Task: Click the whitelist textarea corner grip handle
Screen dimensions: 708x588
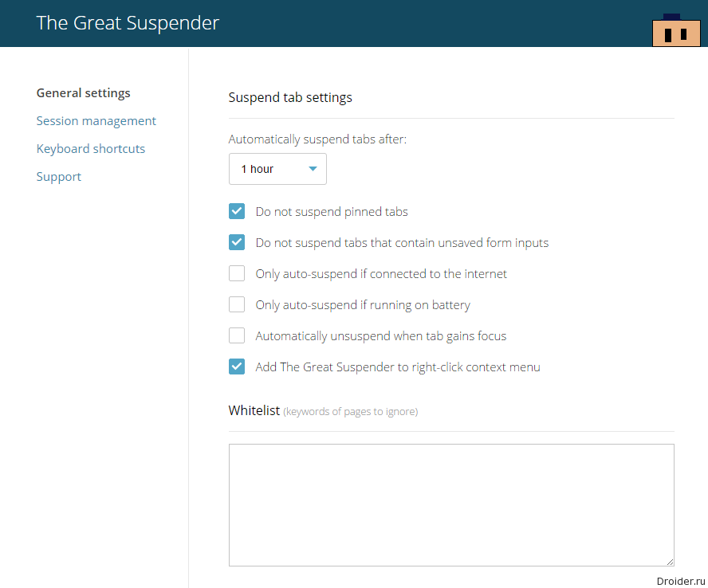Action: [670, 562]
